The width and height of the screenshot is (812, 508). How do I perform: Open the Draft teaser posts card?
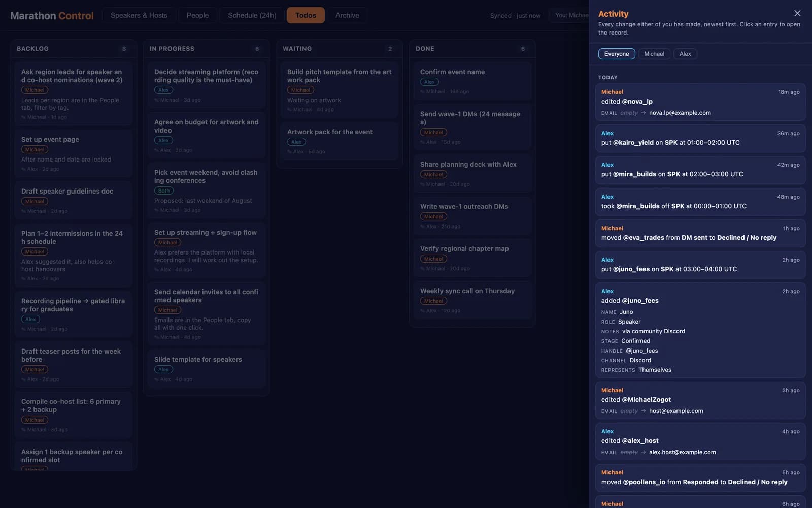[x=74, y=365]
